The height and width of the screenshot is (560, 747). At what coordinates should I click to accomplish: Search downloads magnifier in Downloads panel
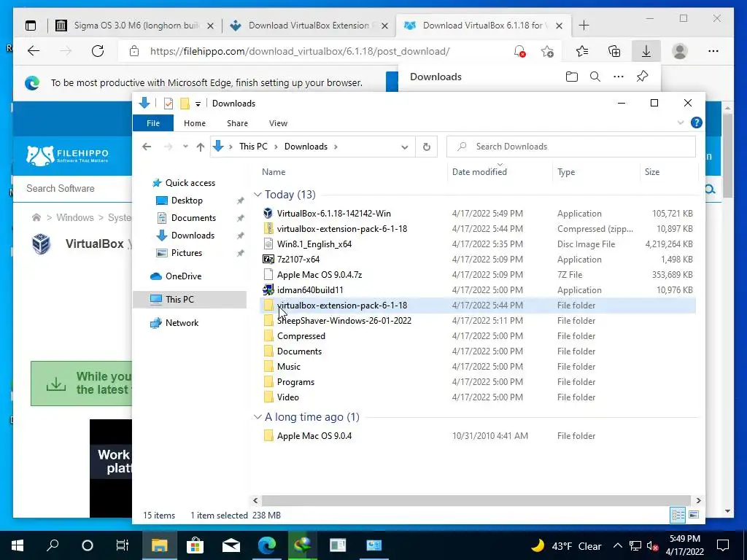point(595,77)
